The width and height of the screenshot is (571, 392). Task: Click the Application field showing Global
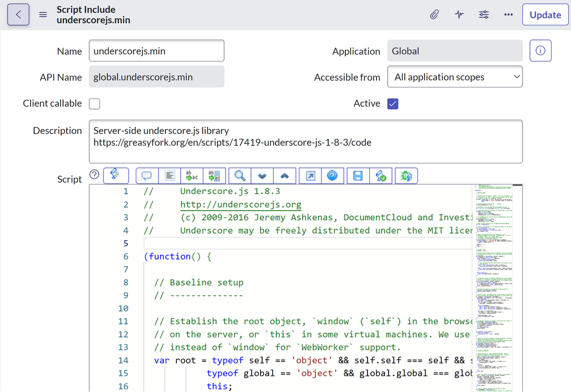455,51
